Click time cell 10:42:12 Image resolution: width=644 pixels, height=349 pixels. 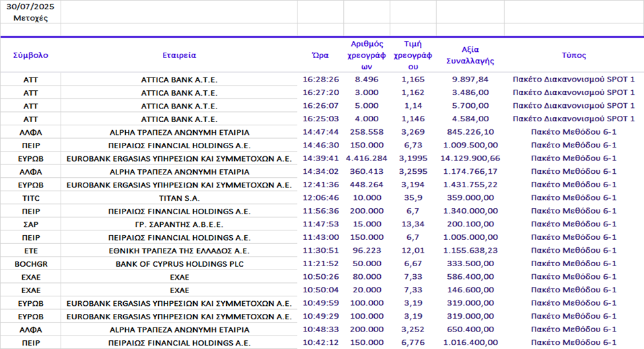pyautogui.click(x=321, y=342)
